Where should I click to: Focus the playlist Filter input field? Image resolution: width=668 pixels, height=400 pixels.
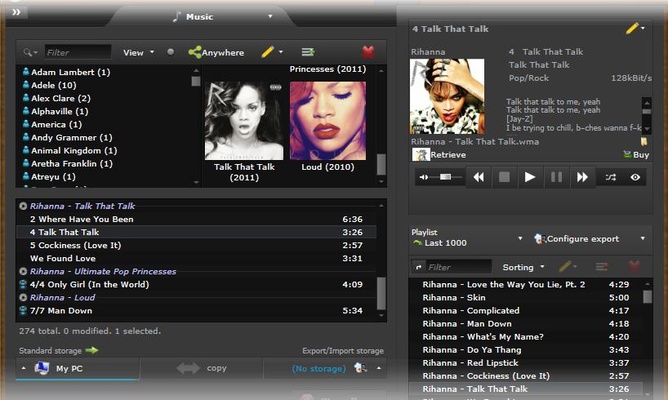pos(459,267)
